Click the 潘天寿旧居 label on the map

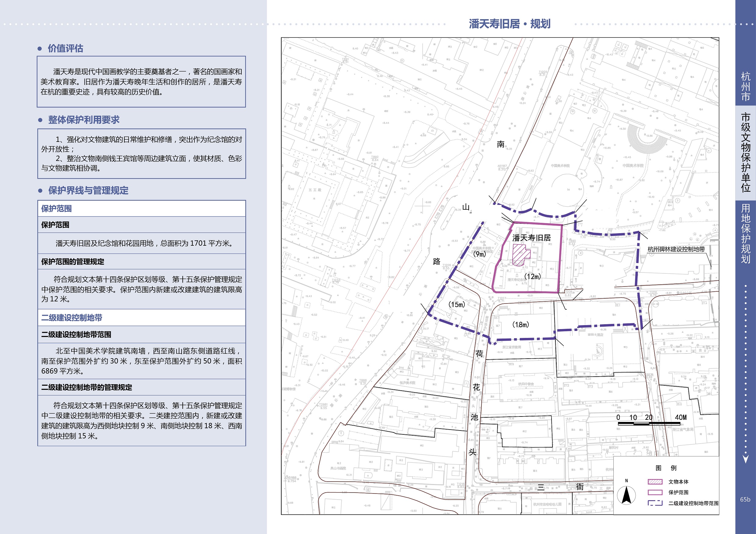point(531,238)
